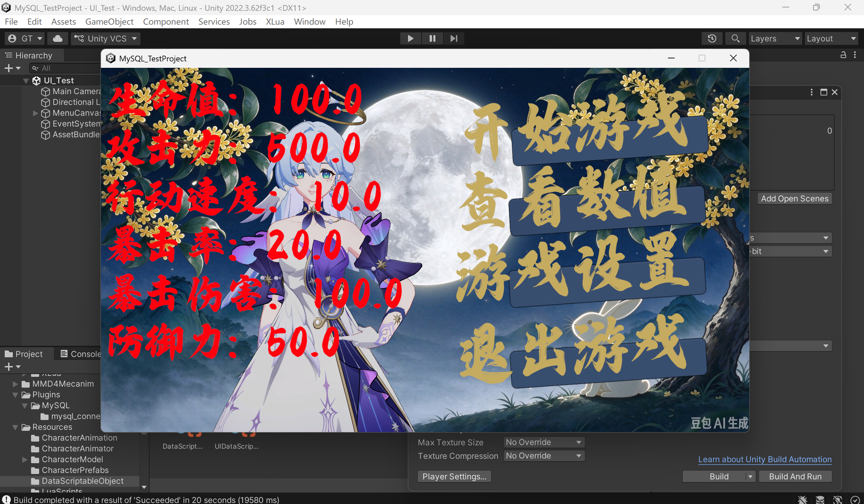Viewport: 864px width, 504px height.
Task: Click the Pause button in the toolbar
Action: (432, 38)
